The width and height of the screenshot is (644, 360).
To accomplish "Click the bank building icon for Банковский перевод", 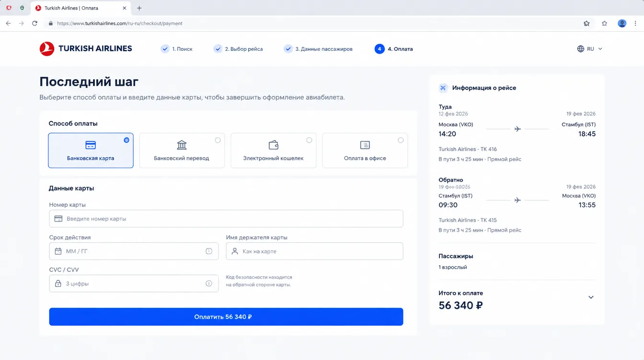I will [x=182, y=145].
